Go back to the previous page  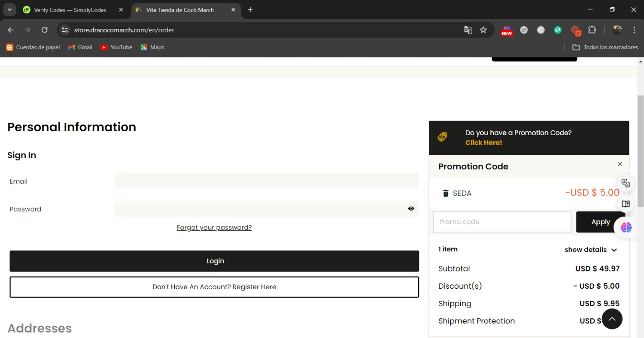coord(11,30)
